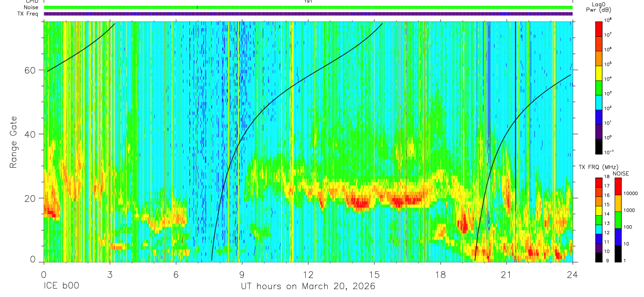Click the '24' tick on the UT hours axis
The height and width of the screenshot is (297, 644).
572,274
